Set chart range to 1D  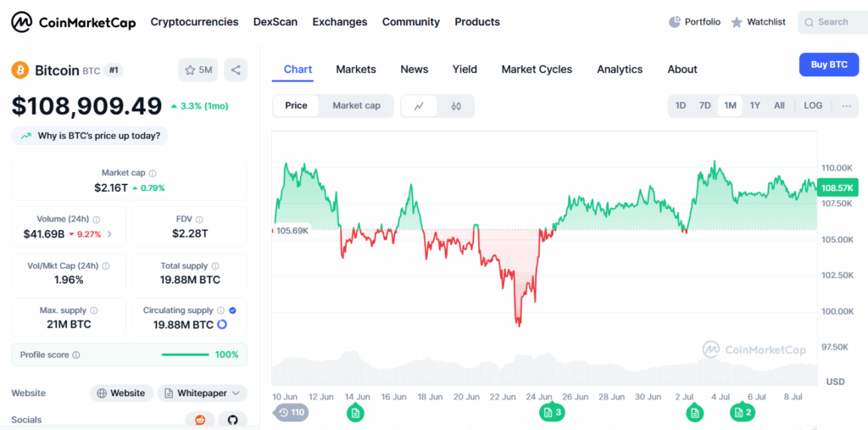681,105
